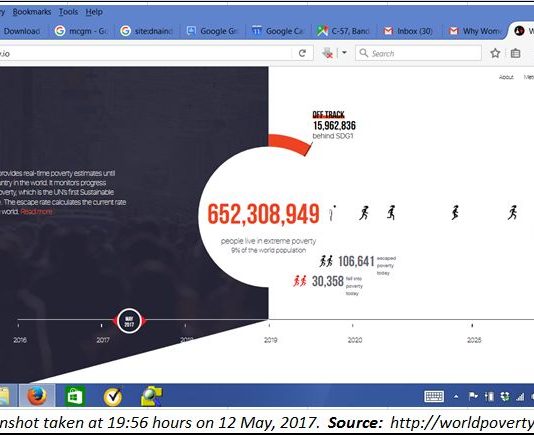Switch to the Inbox (30) tab
The height and width of the screenshot is (435, 534).
point(408,31)
